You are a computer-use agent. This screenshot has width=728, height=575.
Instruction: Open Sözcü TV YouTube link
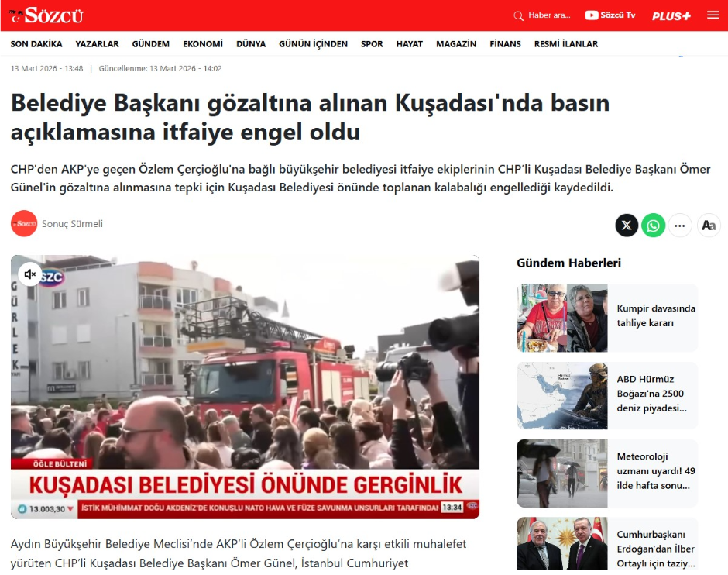tap(610, 15)
